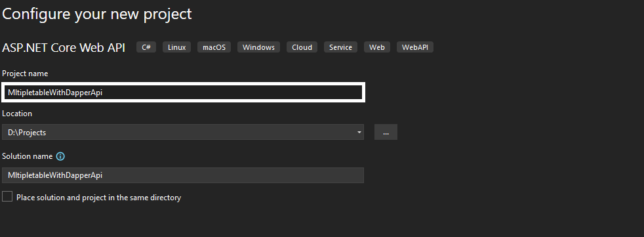Select the Web tag
This screenshot has width=644, height=237.
[x=376, y=47]
